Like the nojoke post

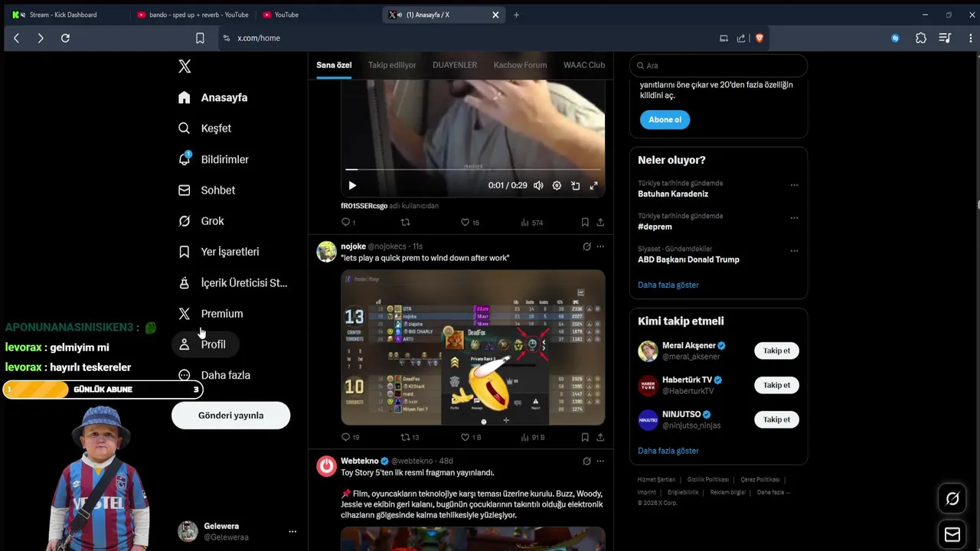point(470,438)
